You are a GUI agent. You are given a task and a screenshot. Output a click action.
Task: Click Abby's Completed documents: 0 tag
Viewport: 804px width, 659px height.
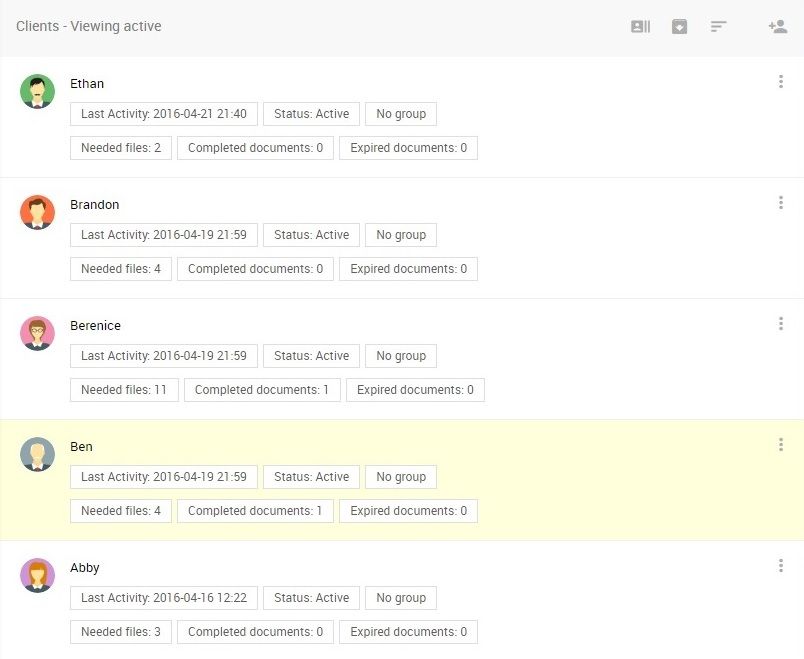(x=255, y=632)
